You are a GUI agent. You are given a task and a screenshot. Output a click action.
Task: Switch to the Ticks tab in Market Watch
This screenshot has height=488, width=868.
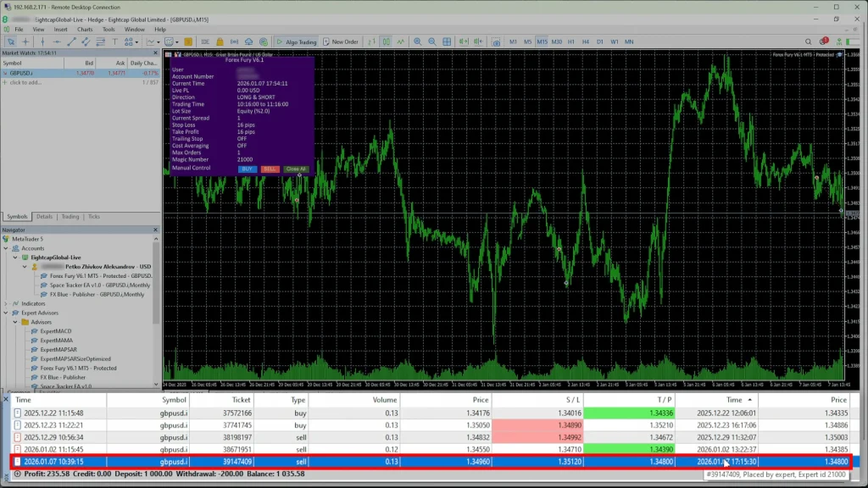pos(94,216)
